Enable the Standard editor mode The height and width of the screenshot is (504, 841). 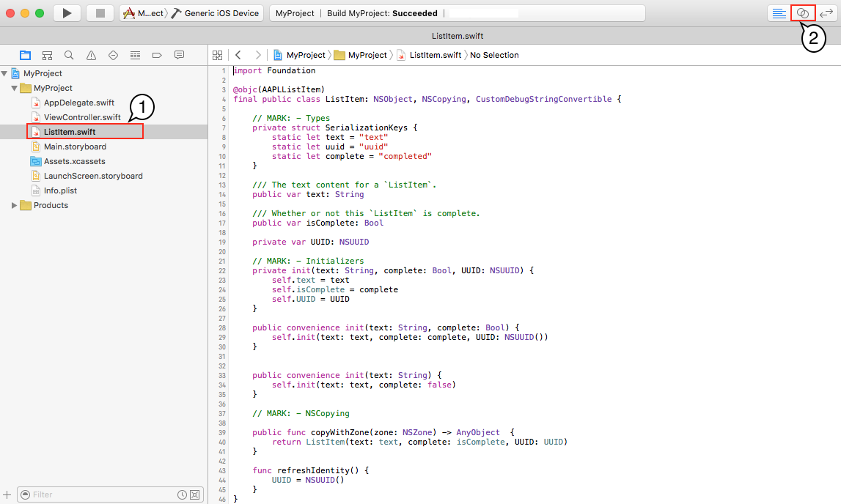[x=779, y=12]
